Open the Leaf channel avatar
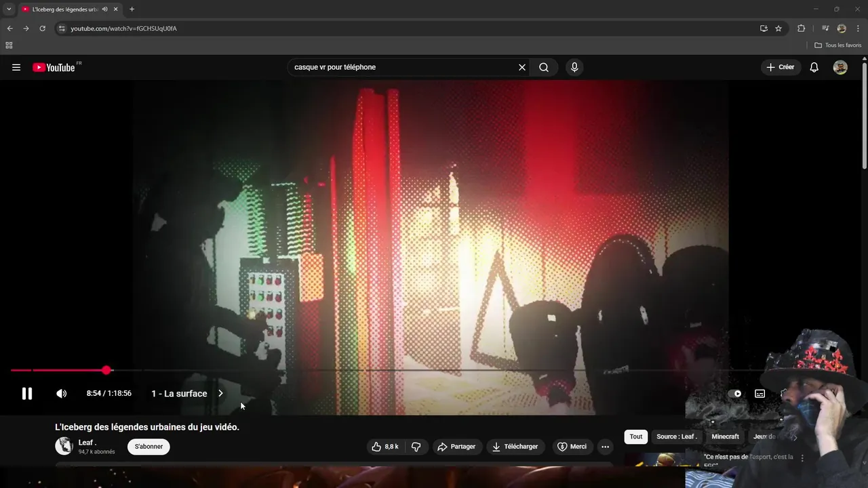 (64, 446)
